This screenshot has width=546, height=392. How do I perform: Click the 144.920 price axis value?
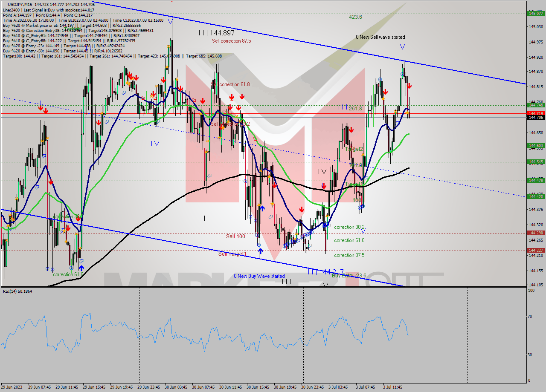(x=536, y=57)
